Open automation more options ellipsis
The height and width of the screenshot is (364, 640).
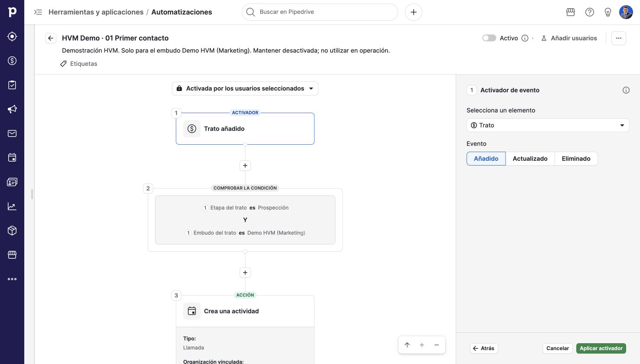(619, 38)
